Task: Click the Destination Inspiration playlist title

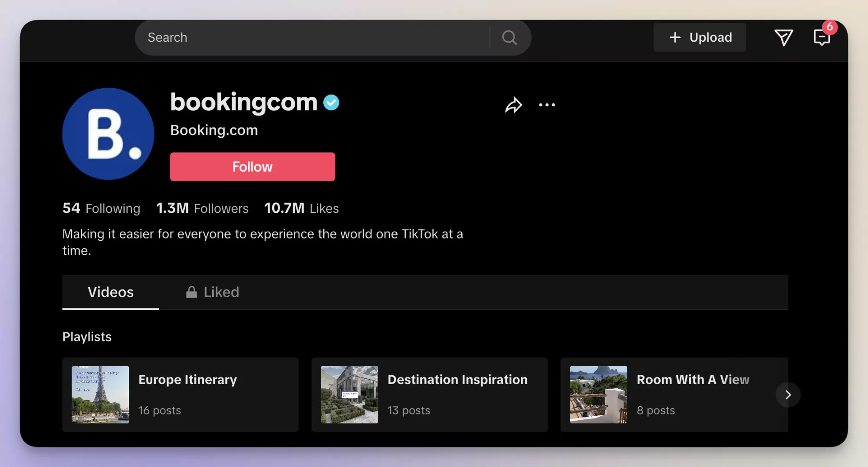Action: (457, 380)
